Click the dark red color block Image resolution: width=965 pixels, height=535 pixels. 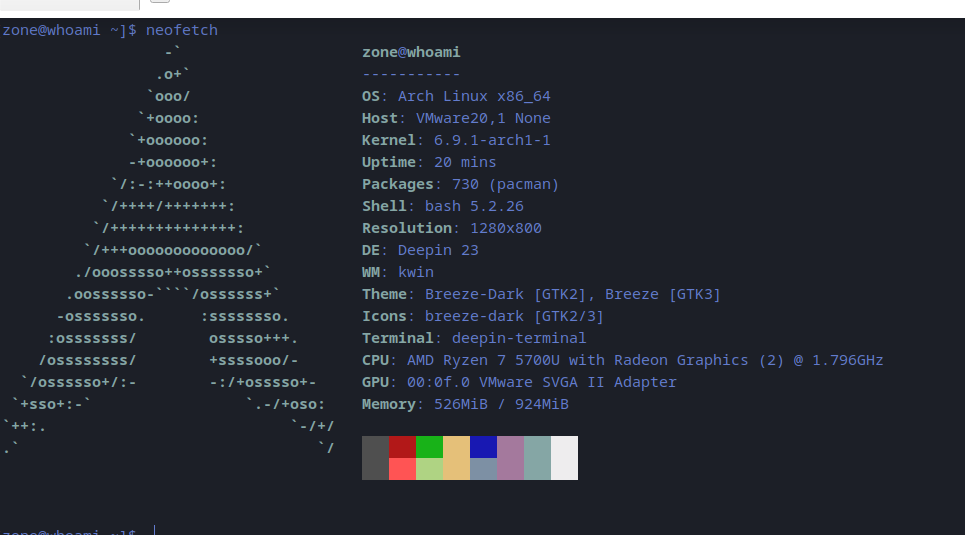coord(402,447)
